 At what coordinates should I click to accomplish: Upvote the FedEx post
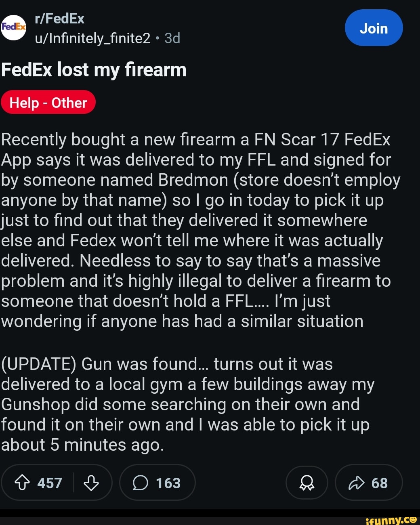22,483
